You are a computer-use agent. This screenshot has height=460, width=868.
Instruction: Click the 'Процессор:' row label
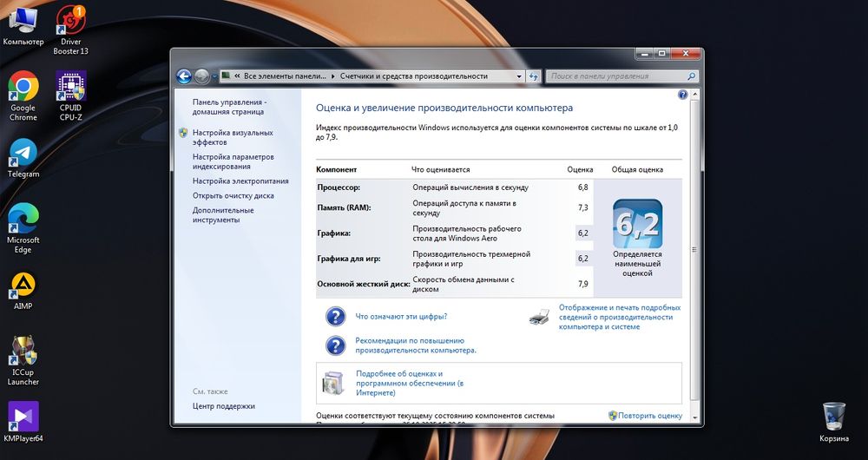[x=339, y=187]
